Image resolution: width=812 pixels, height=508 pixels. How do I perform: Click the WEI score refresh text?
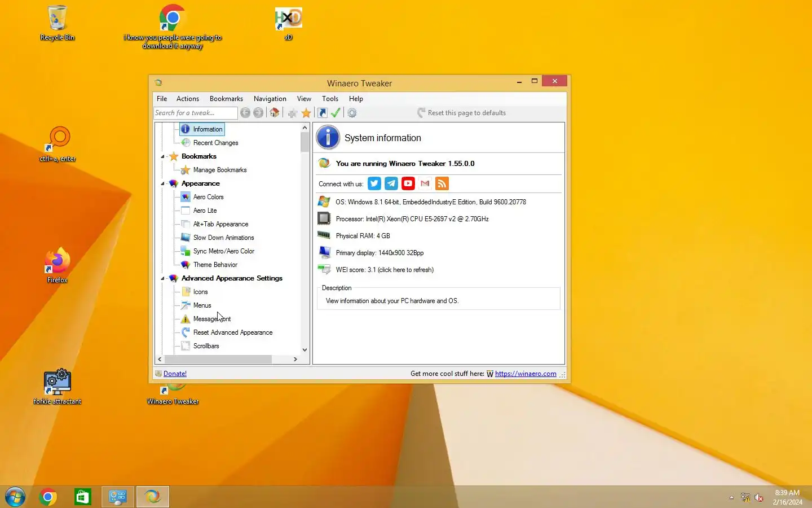point(385,270)
